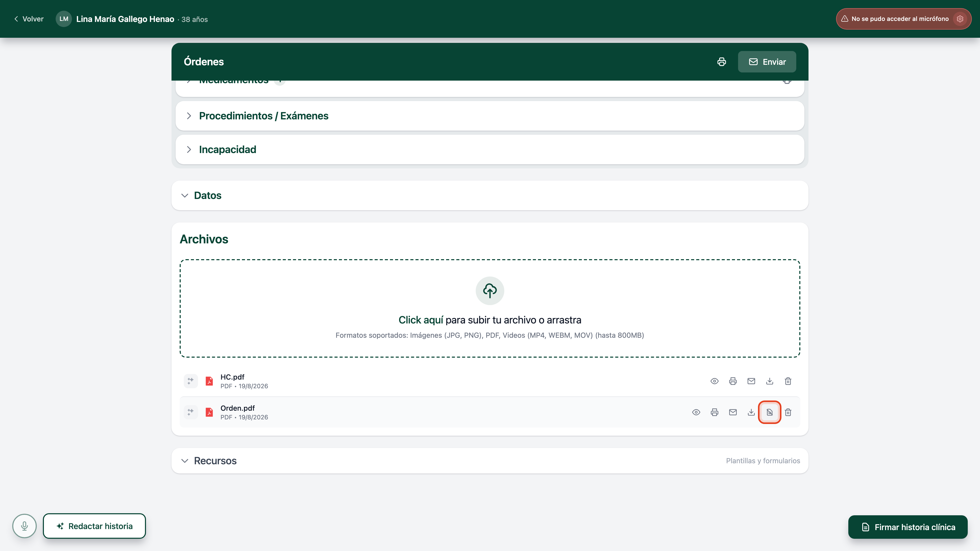Viewport: 980px width, 551px height.
Task: Open microphone settings gear icon
Action: (960, 19)
